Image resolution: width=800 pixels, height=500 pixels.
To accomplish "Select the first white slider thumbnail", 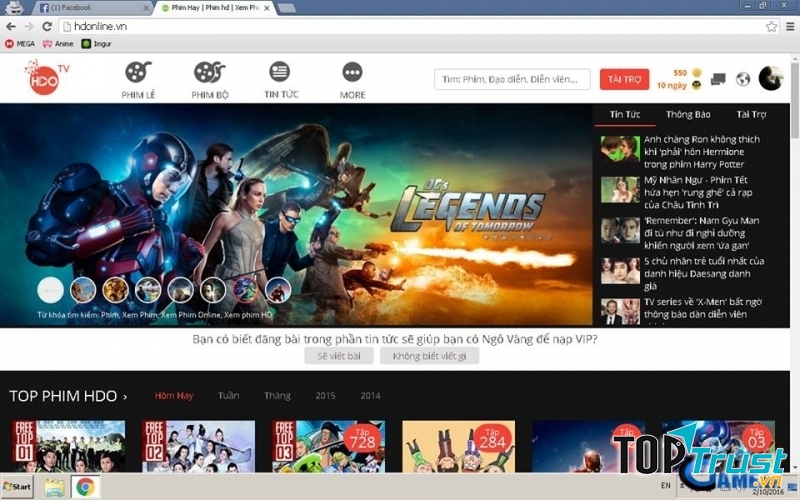I will pyautogui.click(x=51, y=290).
